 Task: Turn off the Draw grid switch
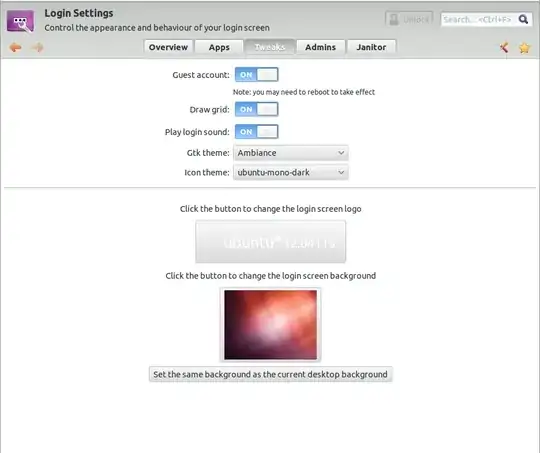pyautogui.click(x=257, y=109)
